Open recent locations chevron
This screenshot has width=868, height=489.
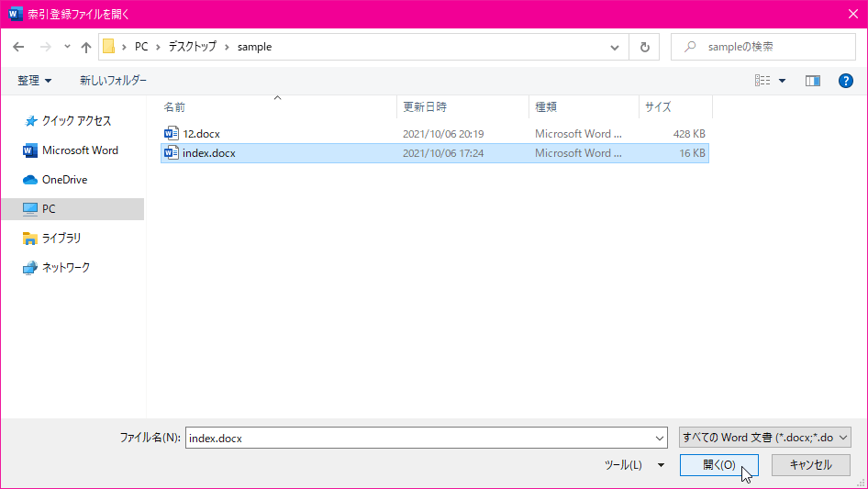[67, 47]
